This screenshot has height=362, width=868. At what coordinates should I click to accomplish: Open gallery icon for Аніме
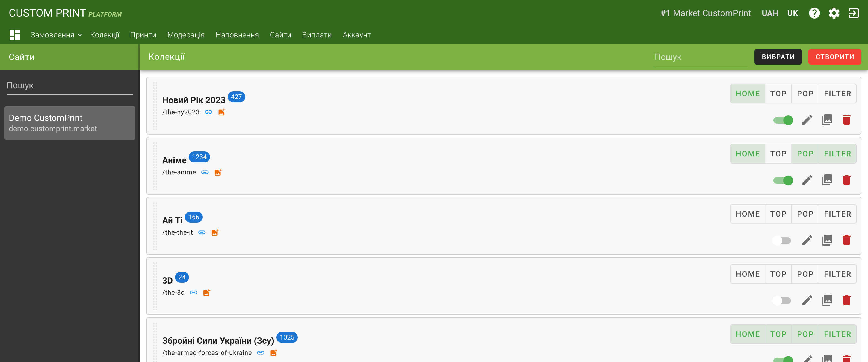[x=827, y=180]
